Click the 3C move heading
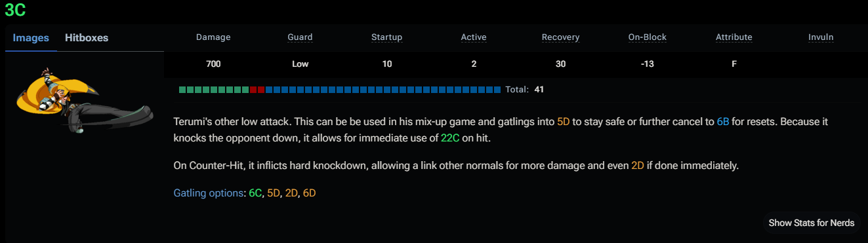 (x=15, y=9)
